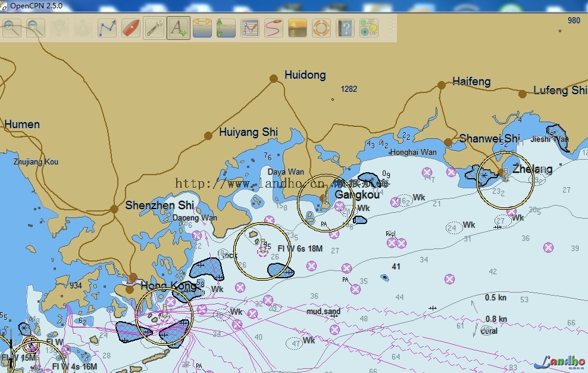Select the Zhujiang Kou label
The height and width of the screenshot is (373, 588).
coord(36,162)
